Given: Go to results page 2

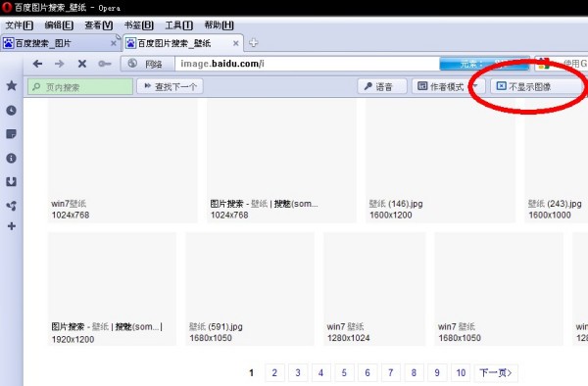Looking at the screenshot, I should [x=274, y=372].
